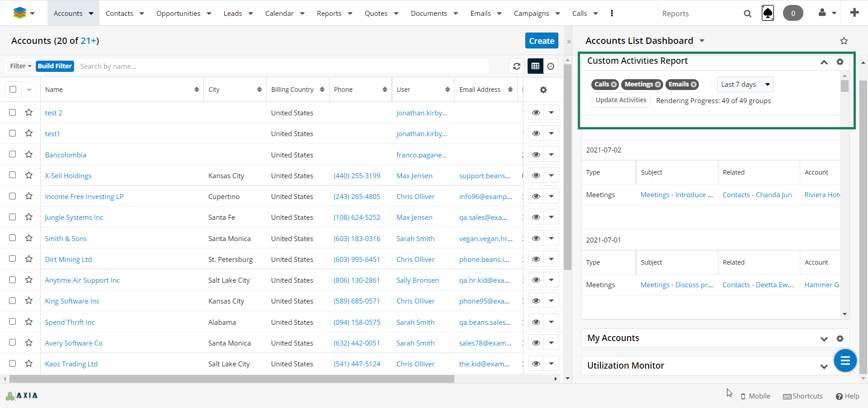The image size is (868, 408).
Task: Preview the X-Sell Holdings record eye
Action: tap(536, 176)
